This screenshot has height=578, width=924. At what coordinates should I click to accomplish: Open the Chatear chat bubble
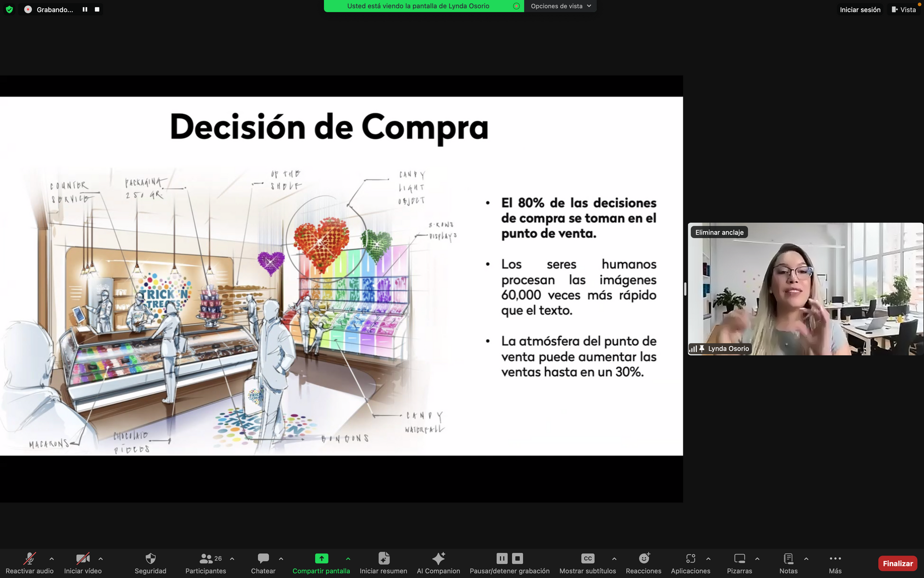click(263, 559)
